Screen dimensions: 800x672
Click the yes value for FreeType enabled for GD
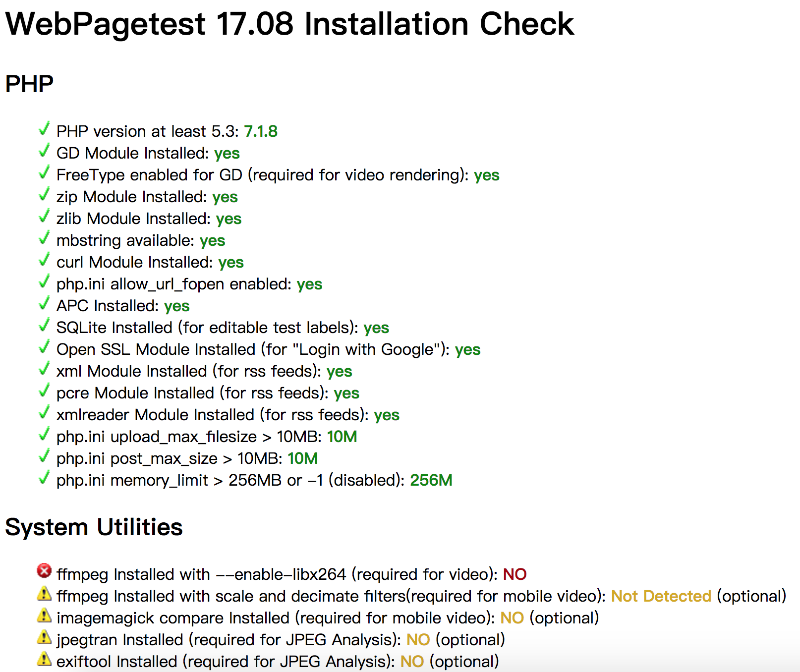click(487, 175)
